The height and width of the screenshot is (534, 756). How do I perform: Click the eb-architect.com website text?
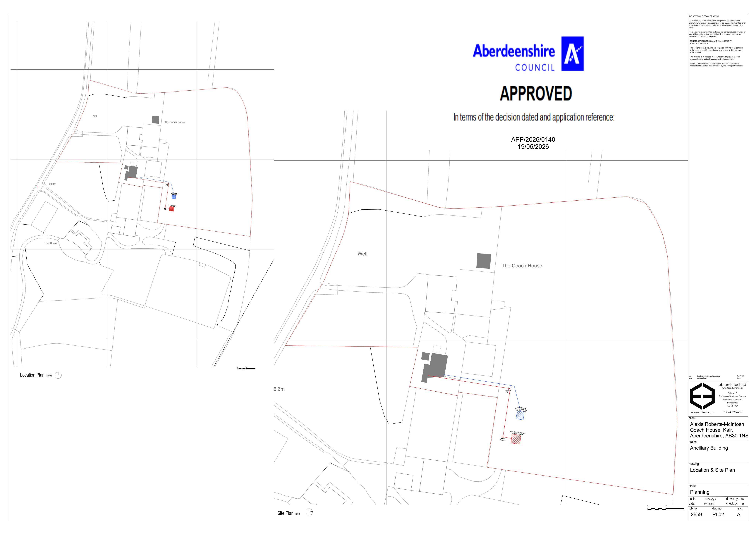point(702,412)
